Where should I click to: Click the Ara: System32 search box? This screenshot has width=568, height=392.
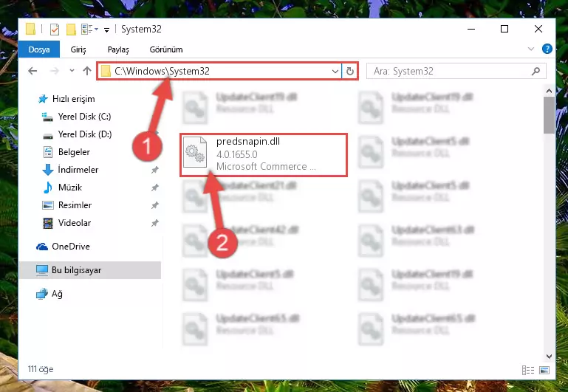tap(456, 72)
